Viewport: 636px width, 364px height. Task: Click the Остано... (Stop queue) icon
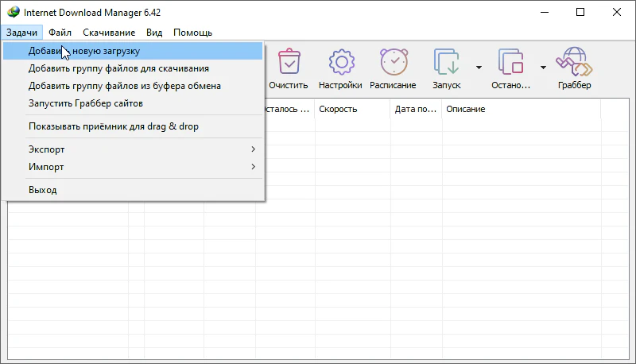coord(510,64)
